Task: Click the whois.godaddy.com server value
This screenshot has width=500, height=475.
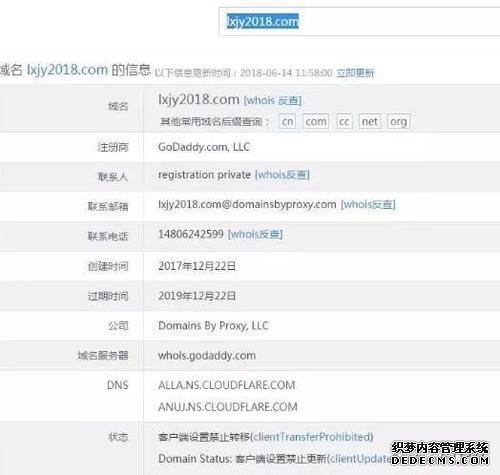Action: click(207, 356)
